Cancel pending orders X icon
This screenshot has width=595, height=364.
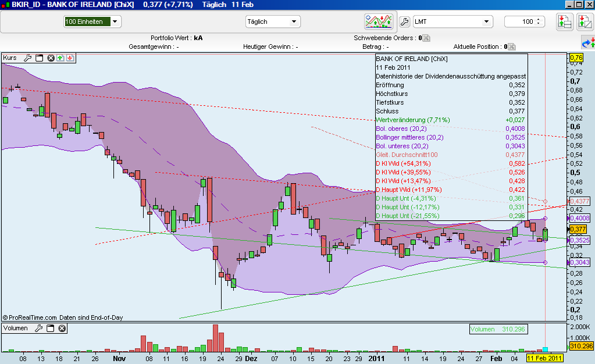(x=426, y=38)
